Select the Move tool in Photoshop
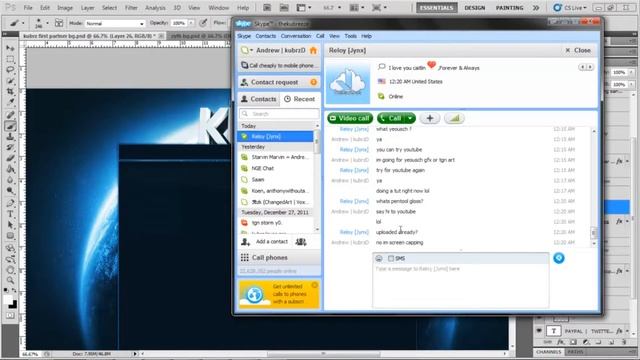The width and height of the screenshot is (640, 360). [10, 49]
